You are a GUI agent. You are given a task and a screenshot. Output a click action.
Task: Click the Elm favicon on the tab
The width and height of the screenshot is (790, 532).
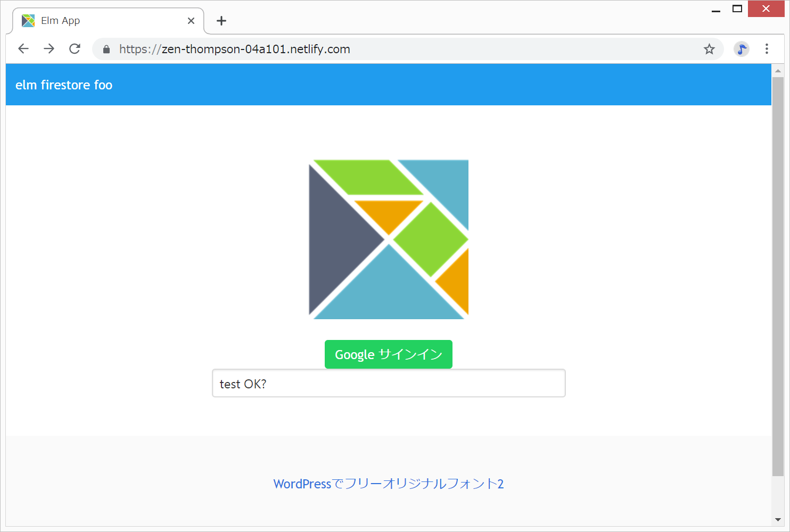click(28, 21)
